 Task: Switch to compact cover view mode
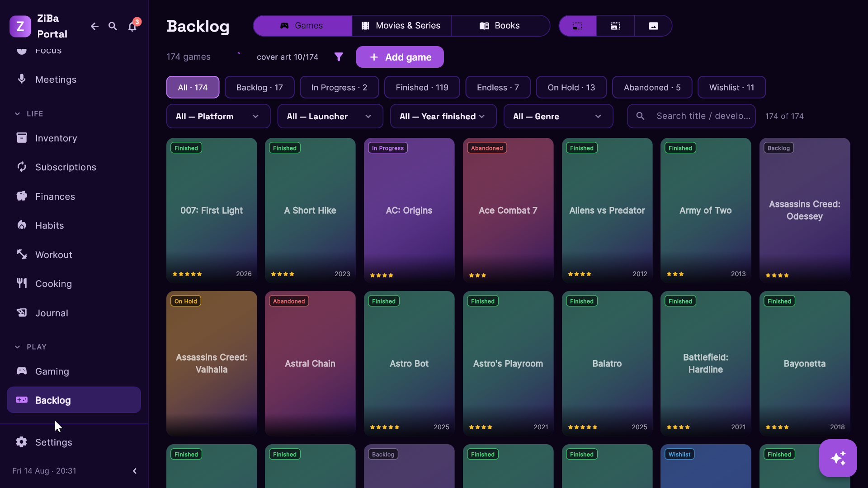[x=578, y=26]
